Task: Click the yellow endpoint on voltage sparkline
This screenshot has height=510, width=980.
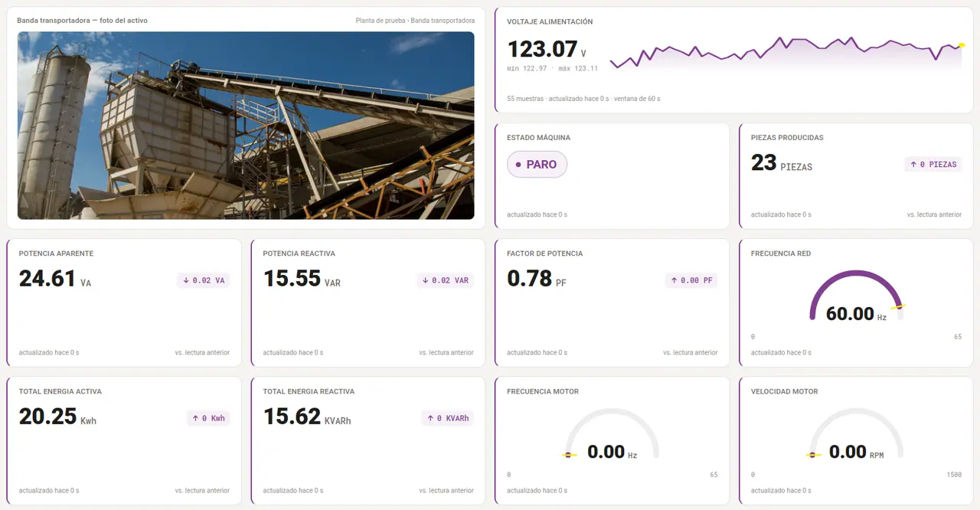Action: click(x=962, y=45)
